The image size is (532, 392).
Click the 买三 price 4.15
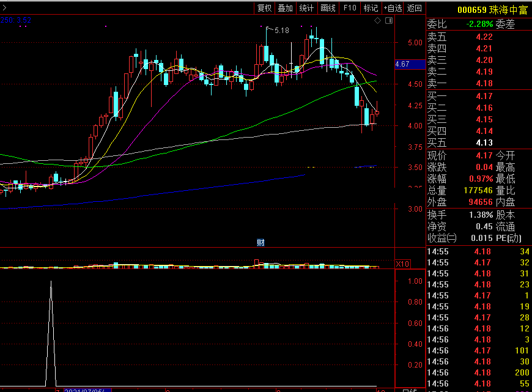(x=484, y=119)
